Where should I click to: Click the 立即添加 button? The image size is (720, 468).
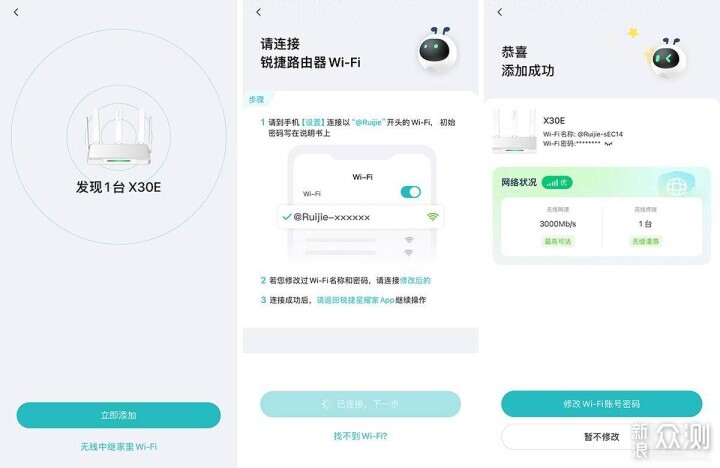click(x=118, y=415)
